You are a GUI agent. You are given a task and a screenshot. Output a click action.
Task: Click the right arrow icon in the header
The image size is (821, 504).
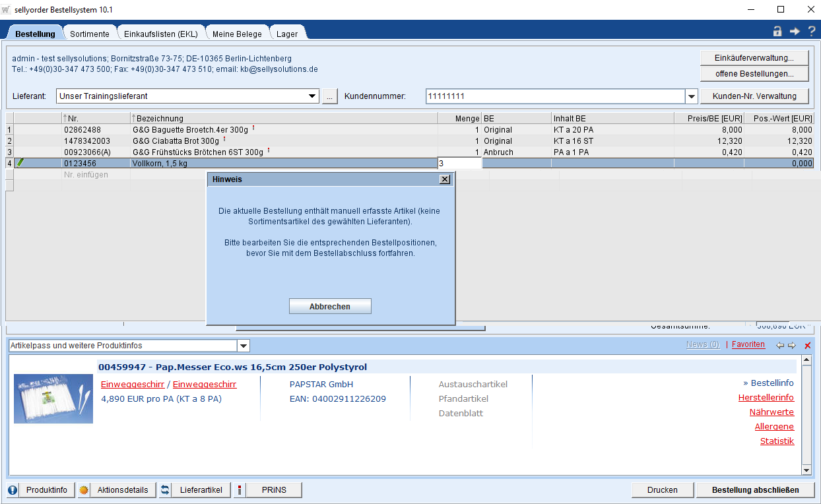pos(795,31)
